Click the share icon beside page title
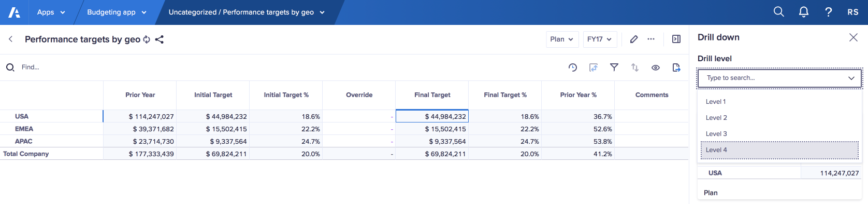This screenshot has height=204, width=868. [x=160, y=39]
